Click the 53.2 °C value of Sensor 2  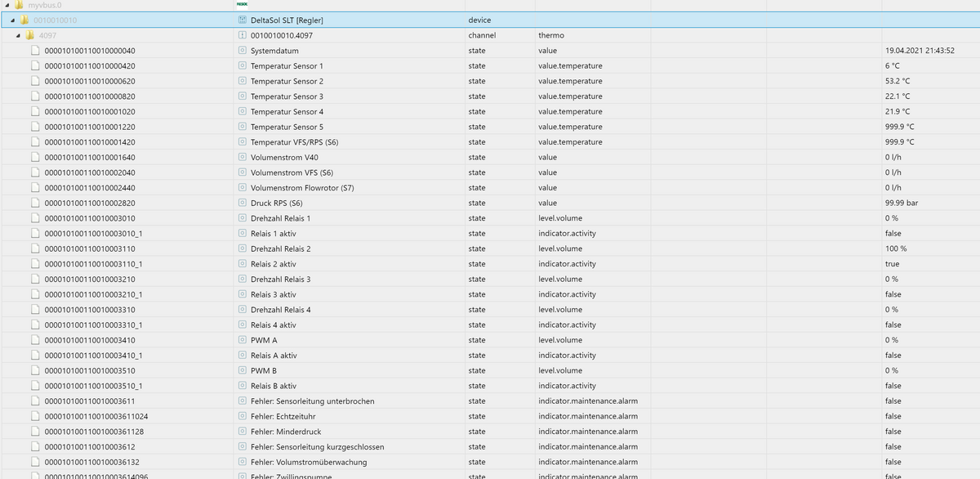coord(898,81)
